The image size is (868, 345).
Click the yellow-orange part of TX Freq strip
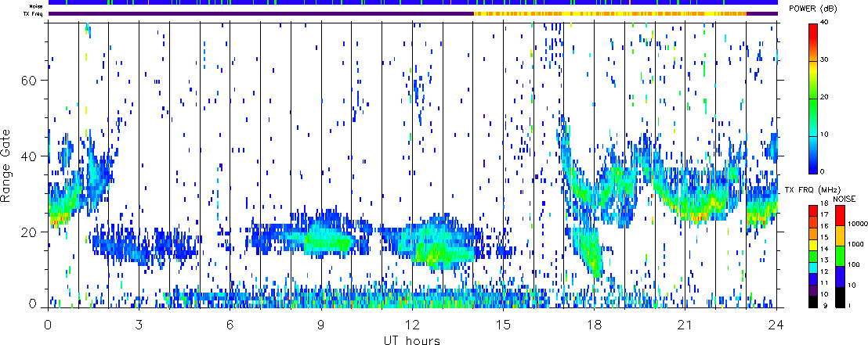point(610,13)
